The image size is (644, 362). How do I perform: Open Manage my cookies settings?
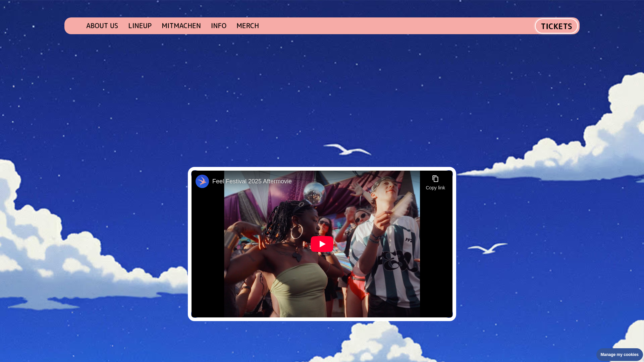(x=620, y=355)
